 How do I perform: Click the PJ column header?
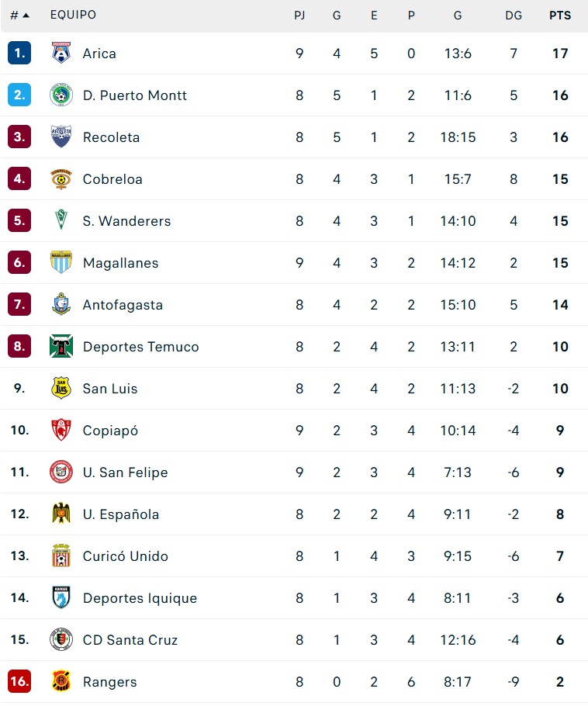pos(299,16)
